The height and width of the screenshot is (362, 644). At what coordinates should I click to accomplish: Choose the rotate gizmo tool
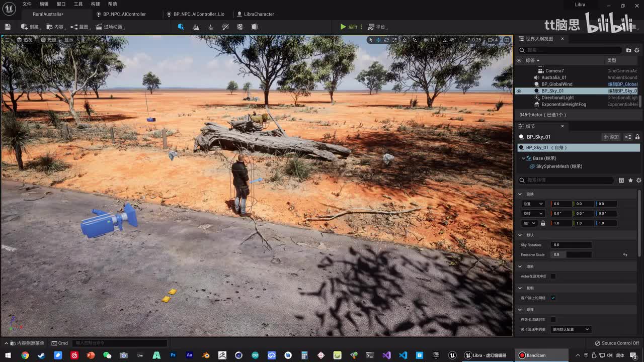(386, 40)
